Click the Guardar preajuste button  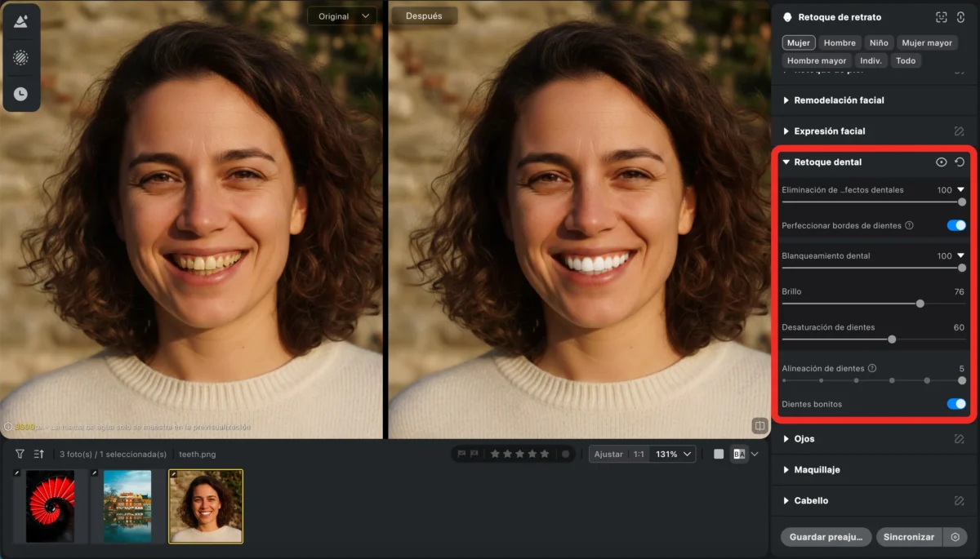pyautogui.click(x=825, y=537)
